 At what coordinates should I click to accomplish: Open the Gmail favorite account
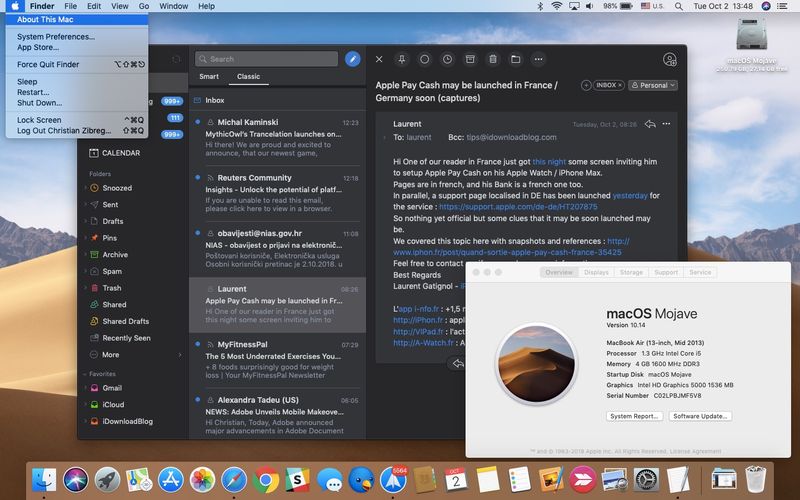point(112,388)
